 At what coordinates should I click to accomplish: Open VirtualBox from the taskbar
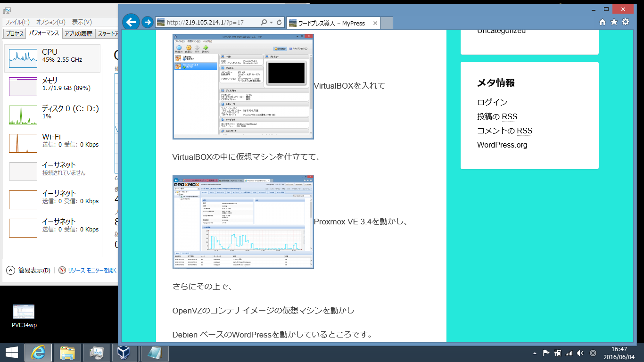(x=124, y=353)
